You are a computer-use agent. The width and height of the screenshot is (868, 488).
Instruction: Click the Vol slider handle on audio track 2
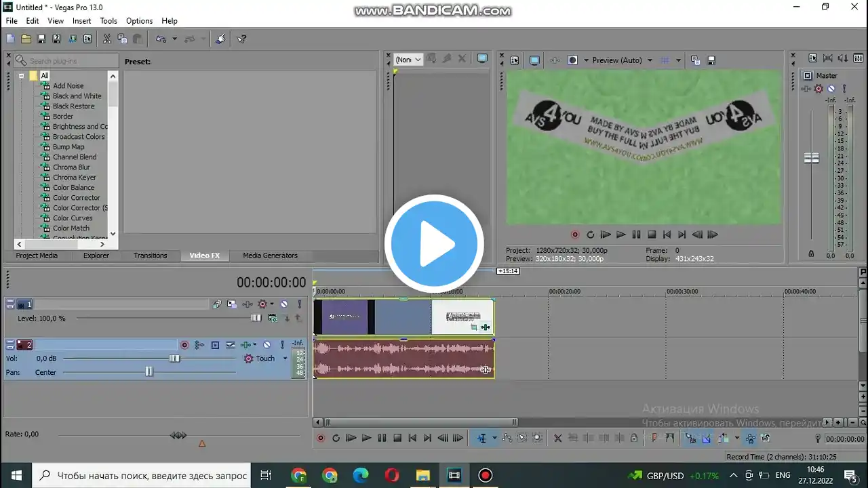174,359
